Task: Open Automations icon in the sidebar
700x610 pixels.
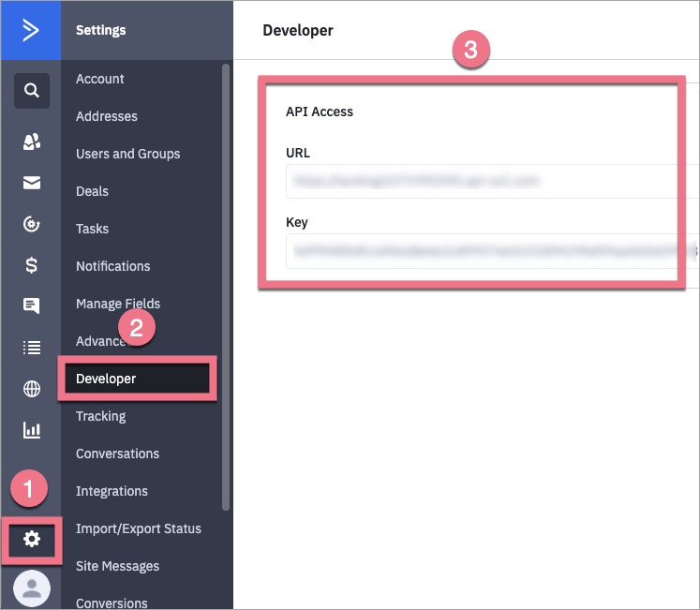Action: click(31, 224)
